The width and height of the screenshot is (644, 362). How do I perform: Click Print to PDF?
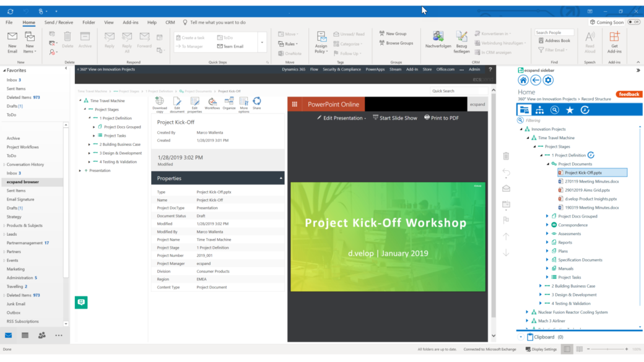coord(442,118)
